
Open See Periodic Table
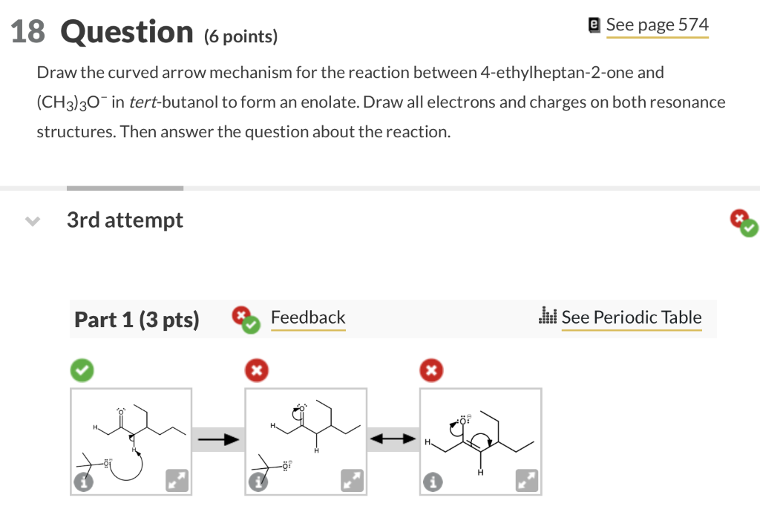(x=632, y=317)
